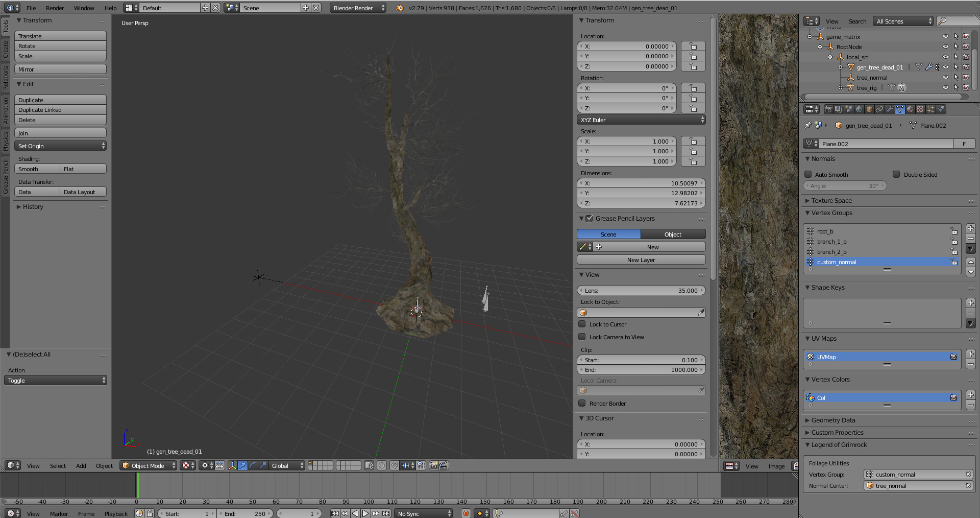Image resolution: width=980 pixels, height=518 pixels.
Task: Open the Physics properties tab
Action: coord(941,109)
